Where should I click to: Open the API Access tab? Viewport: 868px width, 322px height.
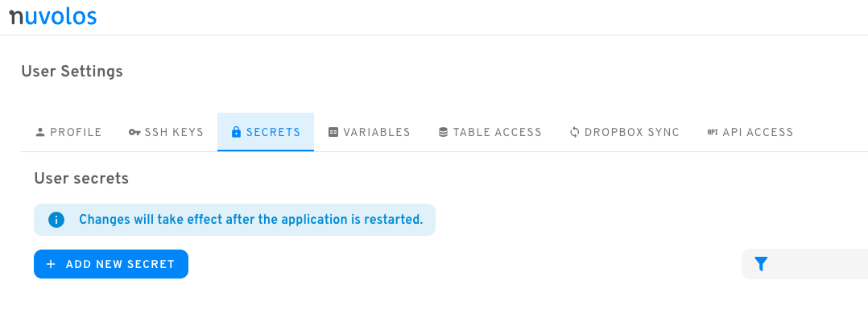750,132
